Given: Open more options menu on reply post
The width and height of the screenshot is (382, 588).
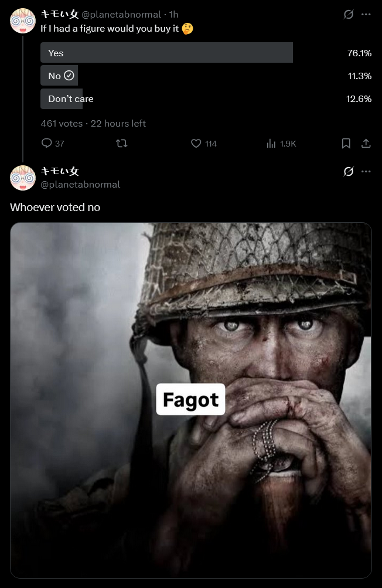Looking at the screenshot, I should tap(366, 171).
